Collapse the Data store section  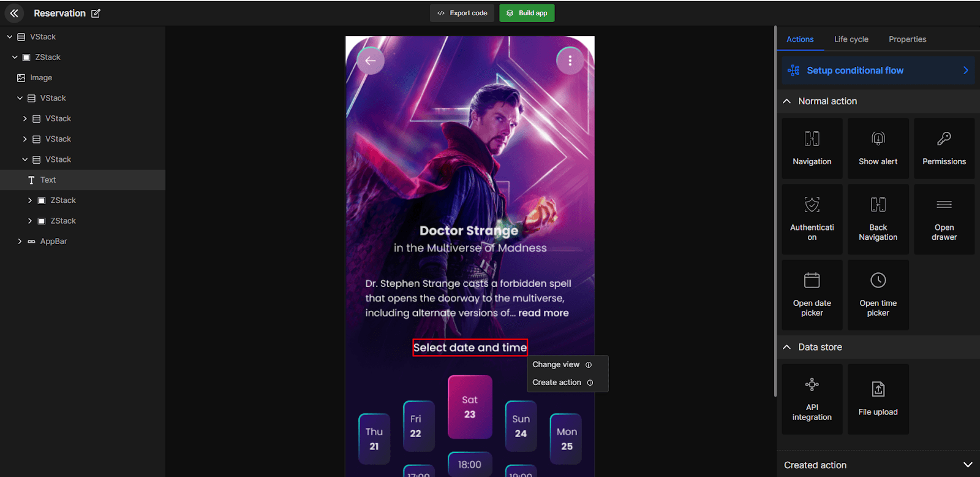click(787, 347)
